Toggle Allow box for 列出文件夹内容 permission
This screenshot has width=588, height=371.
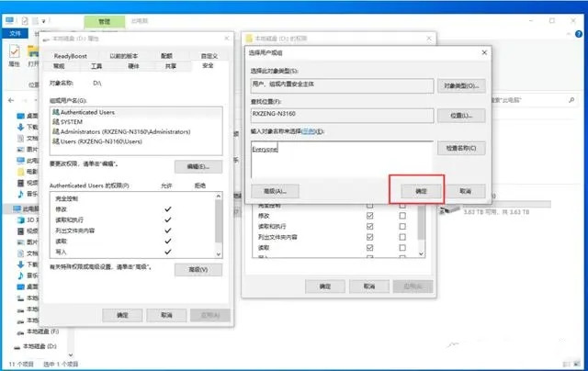[369, 237]
